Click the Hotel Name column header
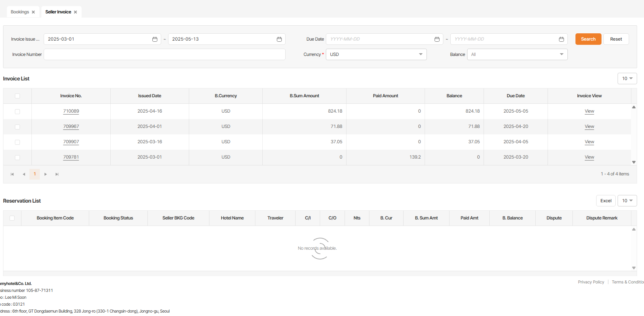The height and width of the screenshot is (316, 644). (x=232, y=218)
